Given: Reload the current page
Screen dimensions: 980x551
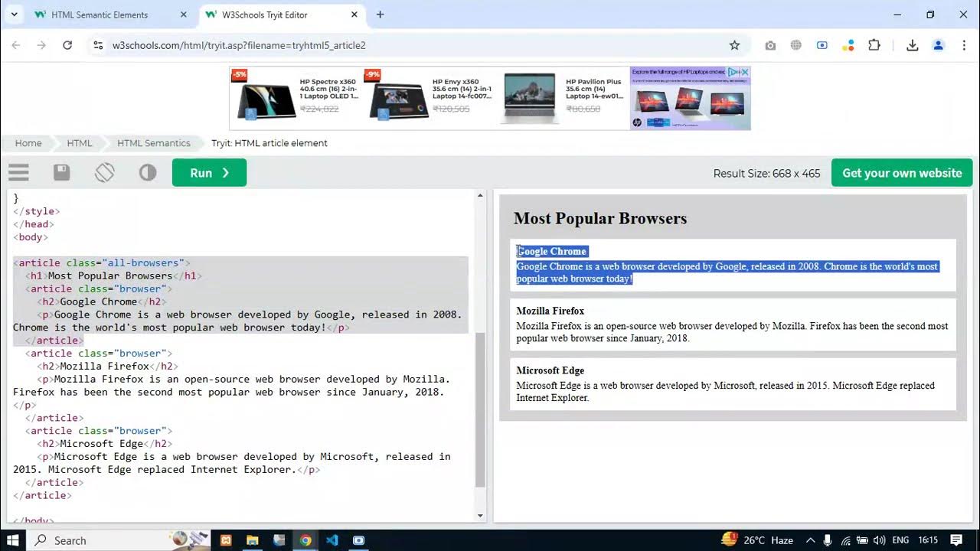Looking at the screenshot, I should pos(67,45).
